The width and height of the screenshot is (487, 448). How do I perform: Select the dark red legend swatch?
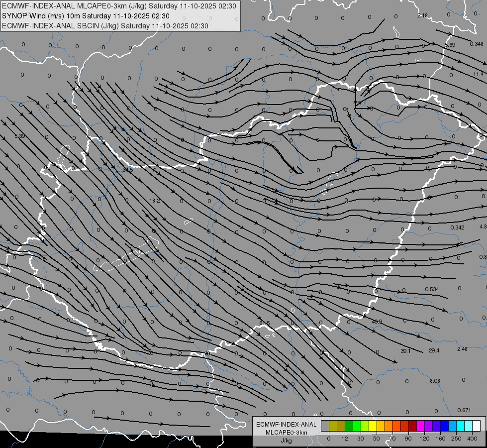pos(413,426)
